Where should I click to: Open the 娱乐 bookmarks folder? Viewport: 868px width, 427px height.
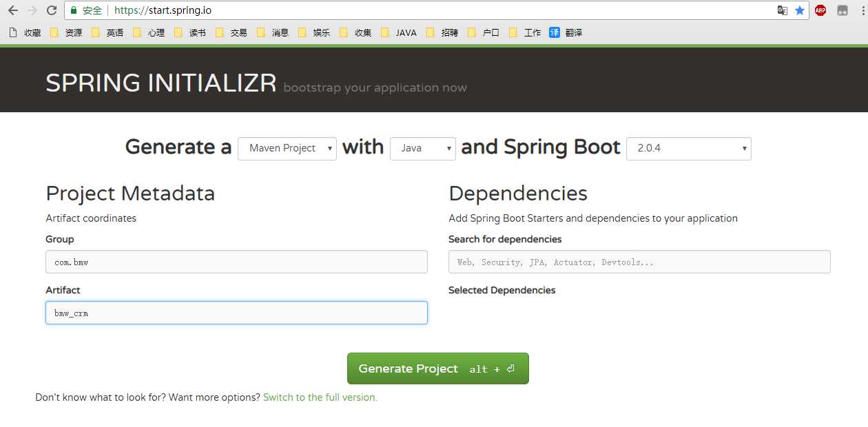314,32
